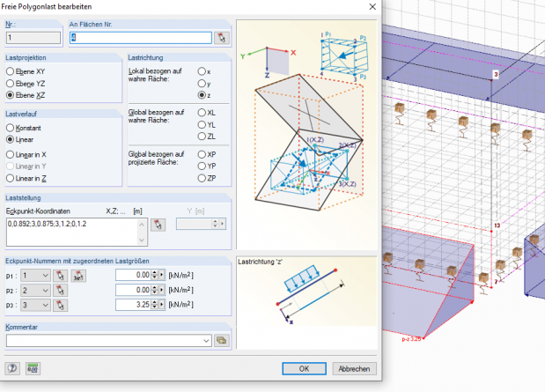Screen dimensions: 545x392
Task: Open the help button in dialog footer
Action: (x=12, y=368)
